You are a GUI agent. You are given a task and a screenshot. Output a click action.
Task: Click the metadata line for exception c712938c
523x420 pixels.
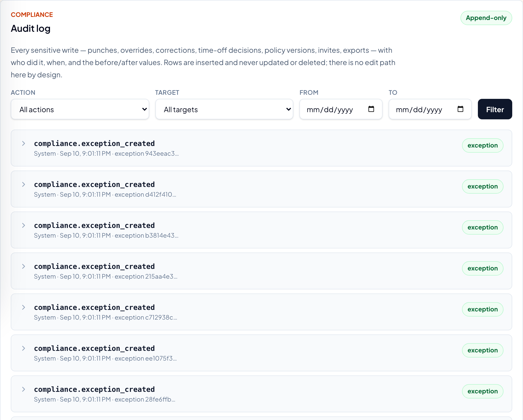pyautogui.click(x=106, y=318)
